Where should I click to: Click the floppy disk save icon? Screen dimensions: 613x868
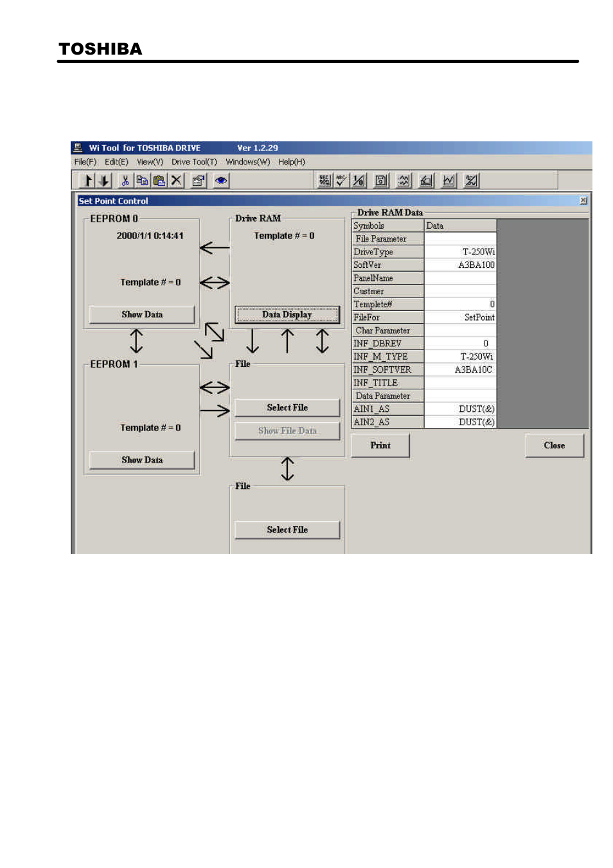tap(381, 181)
